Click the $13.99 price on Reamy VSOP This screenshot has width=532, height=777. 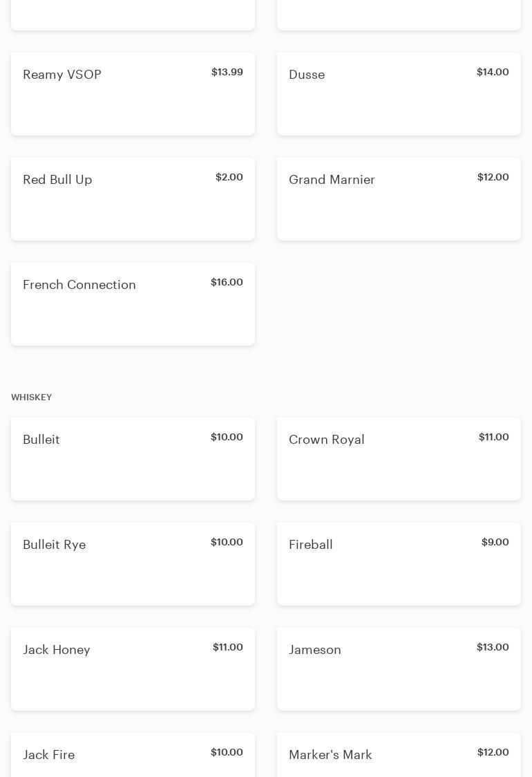227,72
